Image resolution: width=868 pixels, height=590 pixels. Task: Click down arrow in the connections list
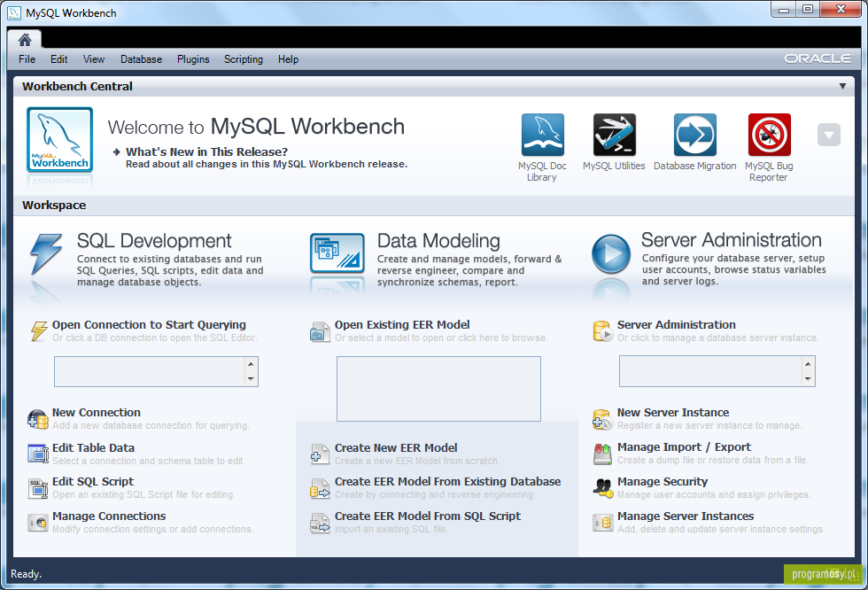[252, 379]
